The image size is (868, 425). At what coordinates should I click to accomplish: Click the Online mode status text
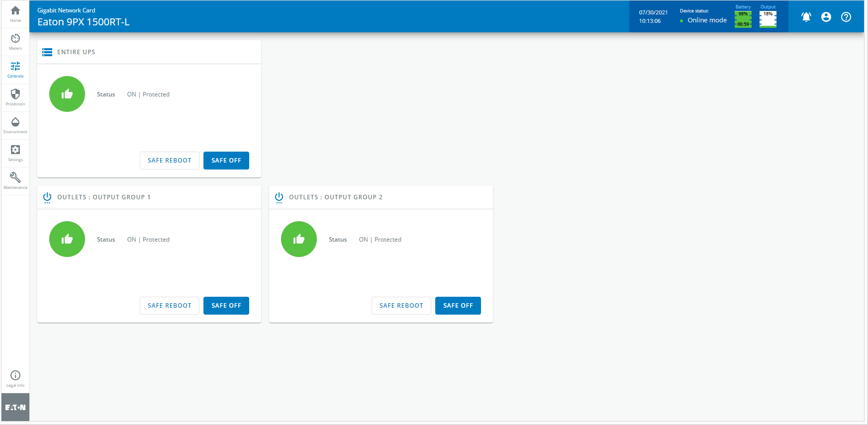pos(707,20)
